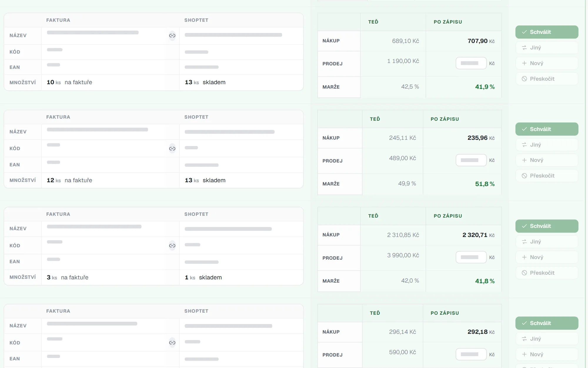Approve with Schválit for the 707,90 Kč item
Viewport: 588px width, 368px height.
coord(547,32)
